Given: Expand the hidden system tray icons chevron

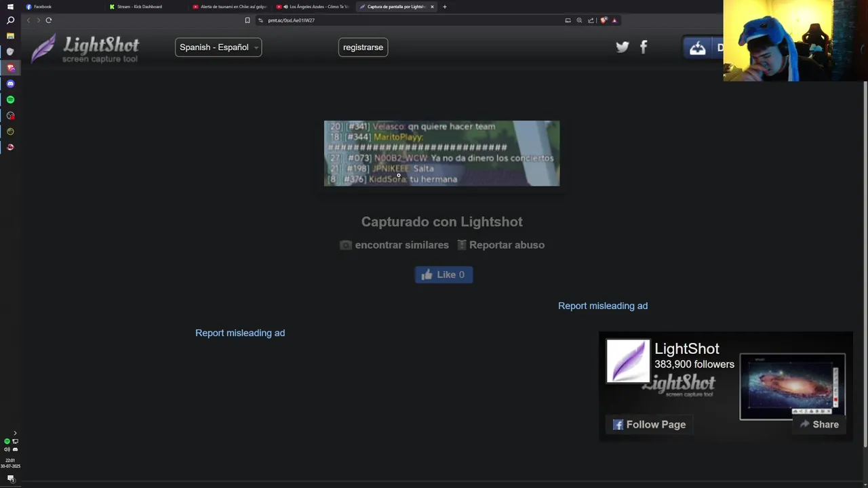Looking at the screenshot, I should point(15,433).
